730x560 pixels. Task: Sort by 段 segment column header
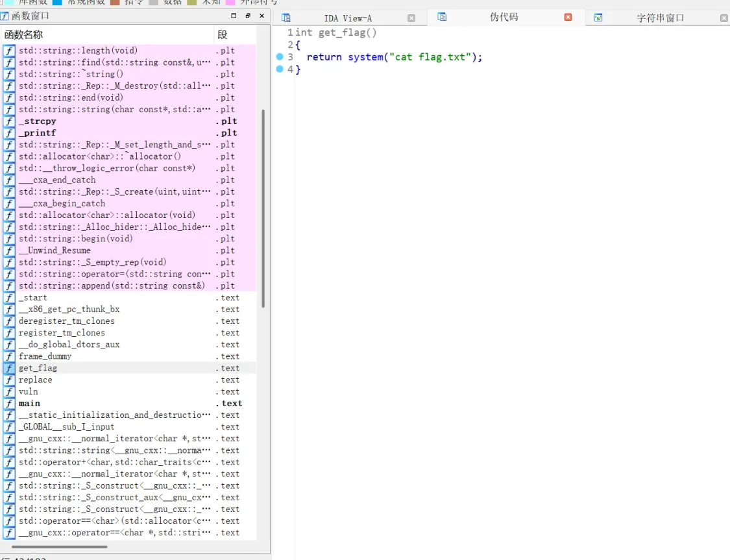click(x=235, y=34)
